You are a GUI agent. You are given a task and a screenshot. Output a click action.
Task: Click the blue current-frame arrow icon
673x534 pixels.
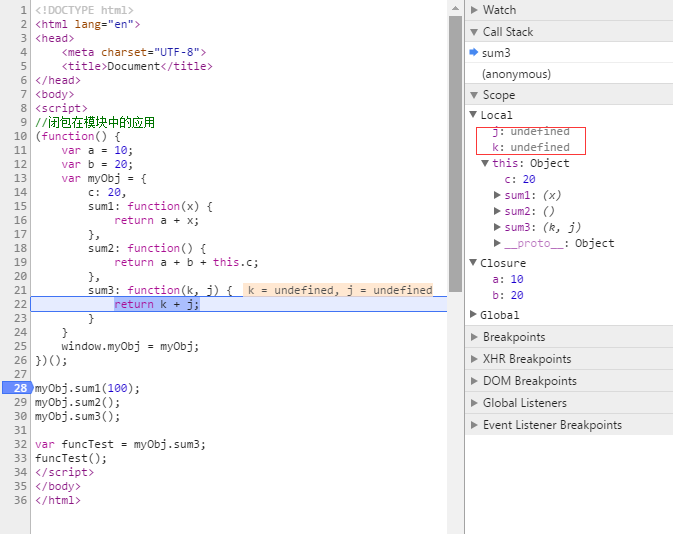pyautogui.click(x=473, y=52)
